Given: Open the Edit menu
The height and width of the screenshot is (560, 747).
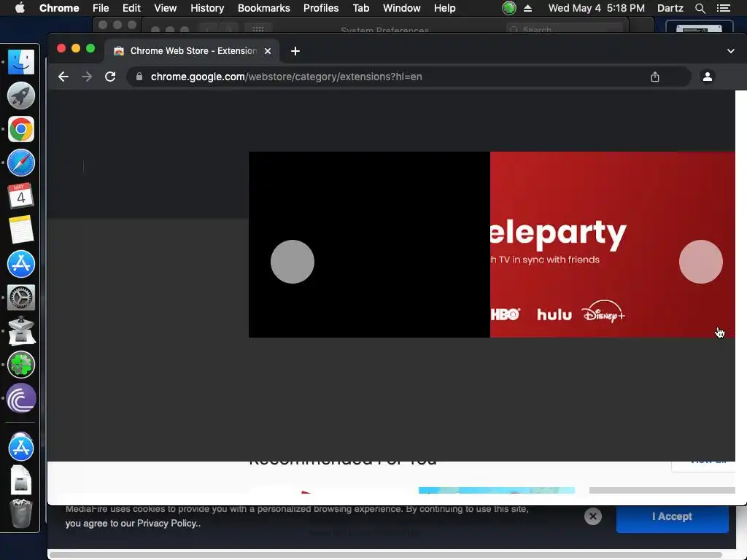Looking at the screenshot, I should coord(131,8).
